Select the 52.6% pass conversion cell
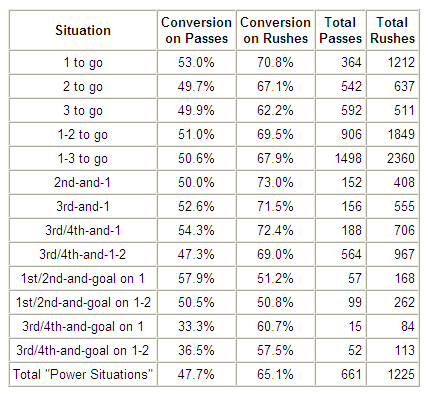The width and height of the screenshot is (428, 394). [196, 206]
